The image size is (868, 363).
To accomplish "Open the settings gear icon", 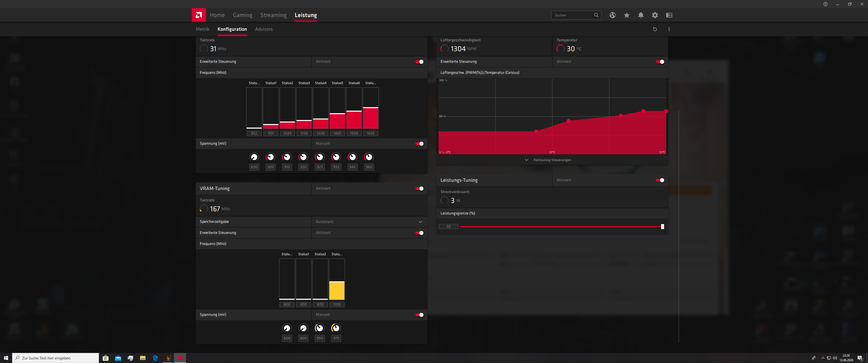I will (655, 15).
